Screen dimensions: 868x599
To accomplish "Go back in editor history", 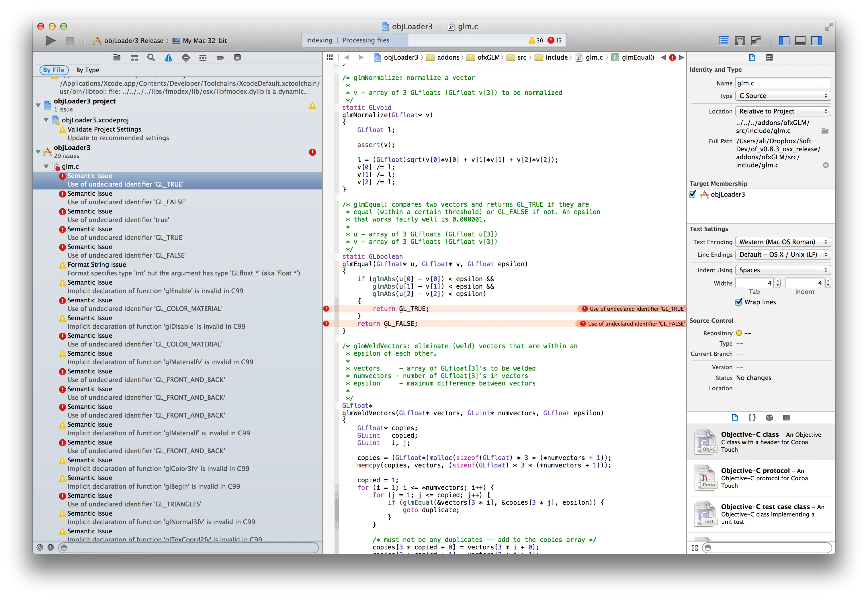I will click(x=347, y=57).
